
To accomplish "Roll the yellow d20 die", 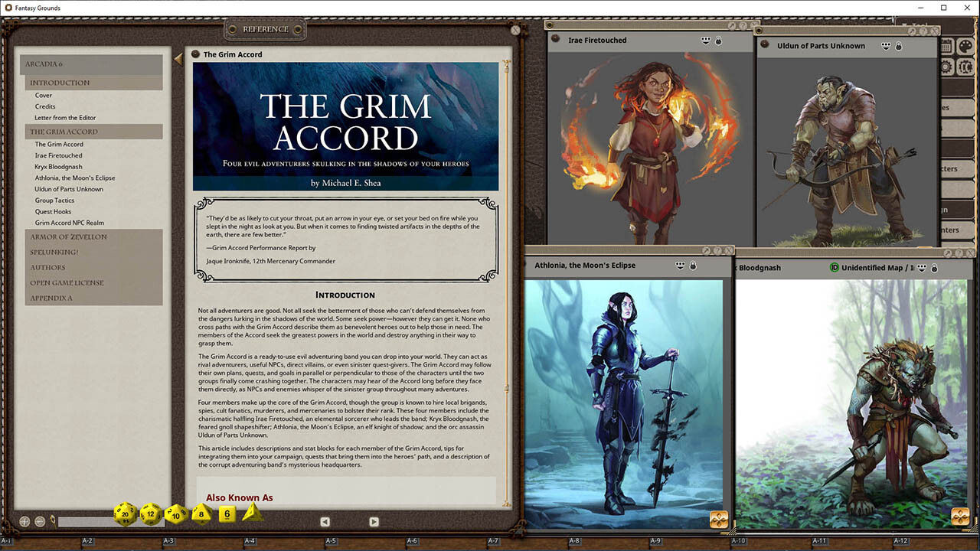I will pos(126,514).
